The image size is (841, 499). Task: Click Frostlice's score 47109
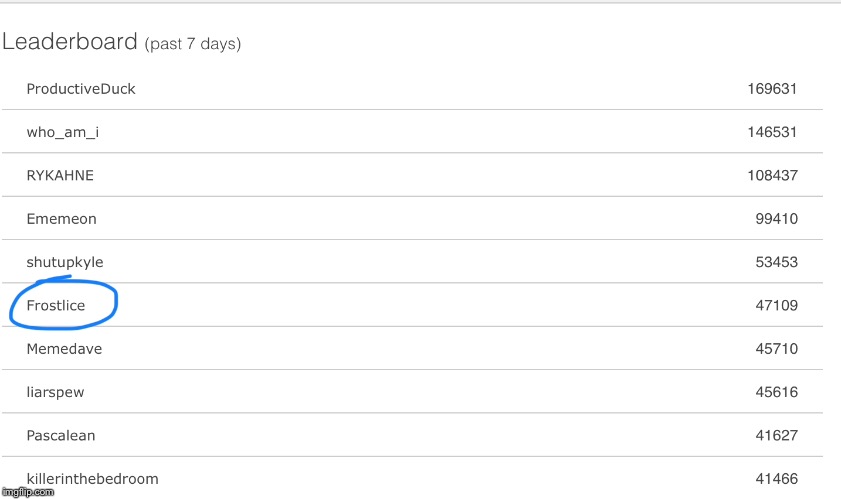click(777, 305)
